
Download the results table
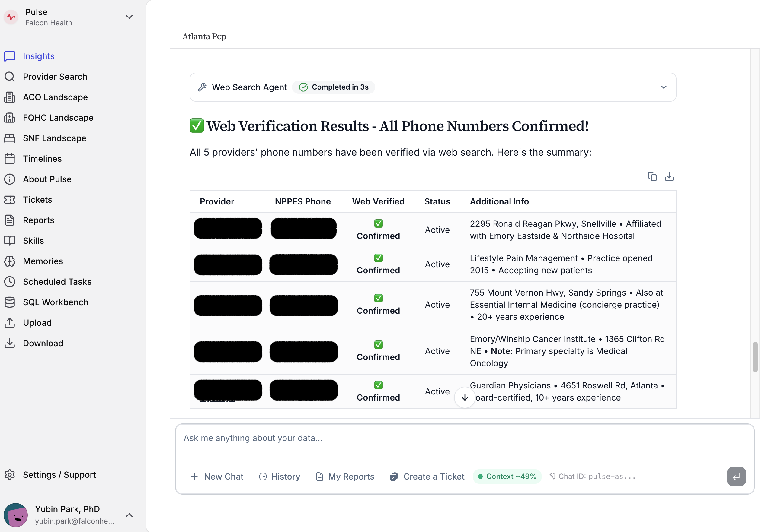click(669, 176)
